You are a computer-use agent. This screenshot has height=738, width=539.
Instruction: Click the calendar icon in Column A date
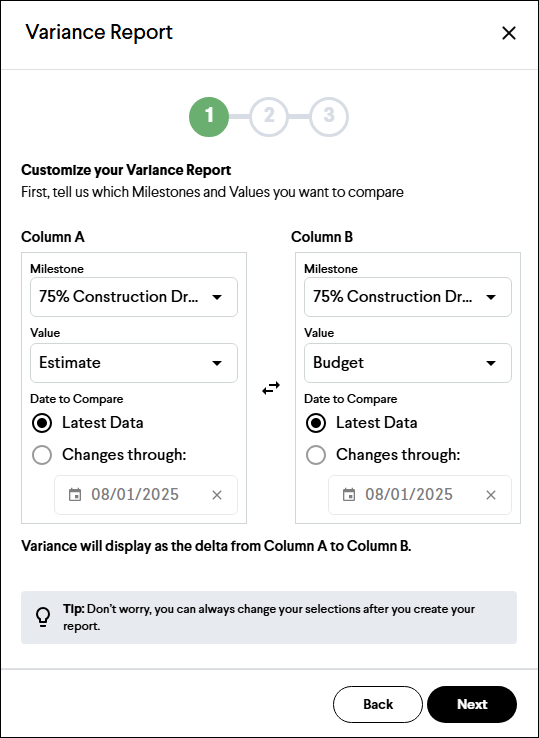point(75,495)
